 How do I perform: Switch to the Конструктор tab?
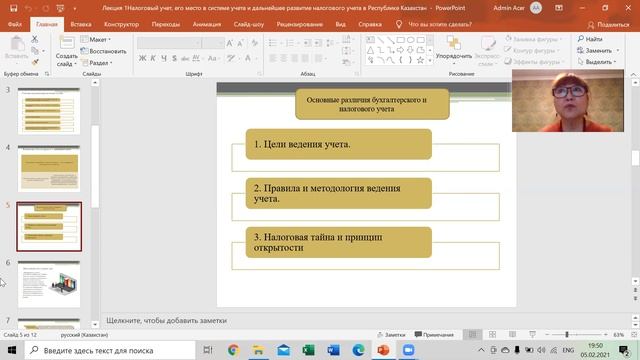tap(121, 24)
